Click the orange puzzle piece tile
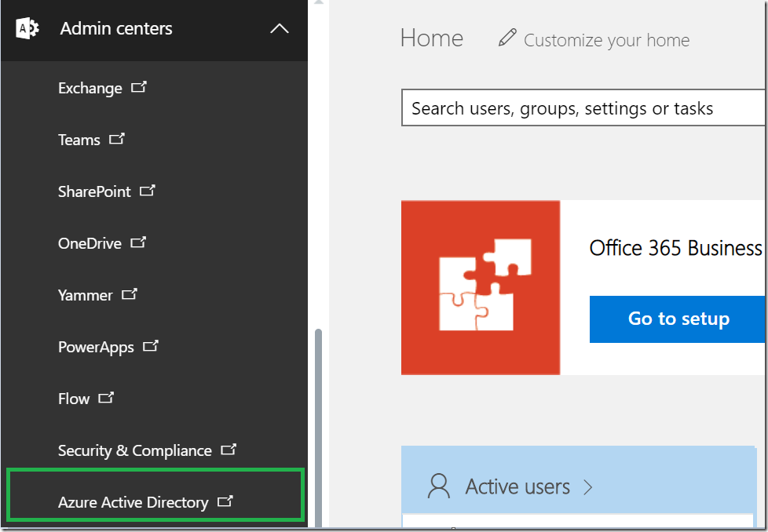 click(481, 288)
